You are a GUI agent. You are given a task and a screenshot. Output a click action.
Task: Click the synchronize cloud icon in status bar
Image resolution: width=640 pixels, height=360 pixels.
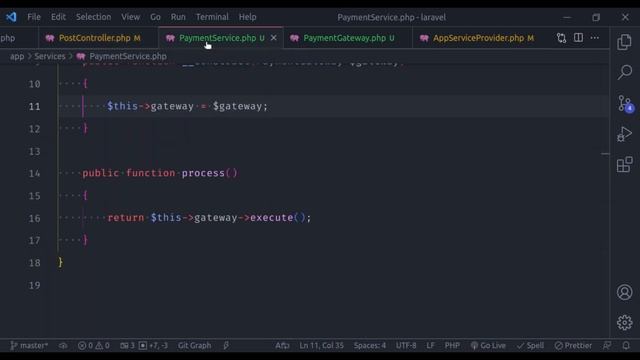(63, 345)
